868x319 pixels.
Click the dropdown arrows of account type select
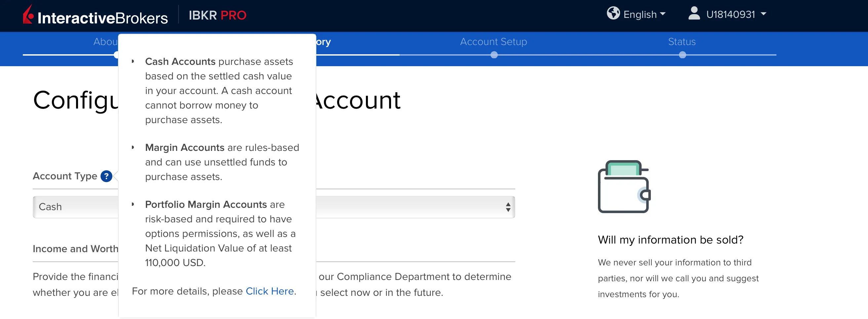(508, 207)
